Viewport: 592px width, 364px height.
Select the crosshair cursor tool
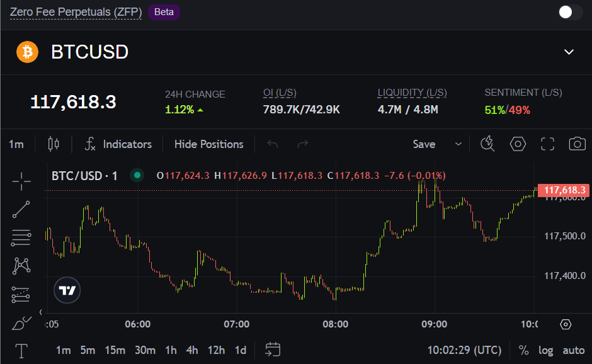[21, 181]
